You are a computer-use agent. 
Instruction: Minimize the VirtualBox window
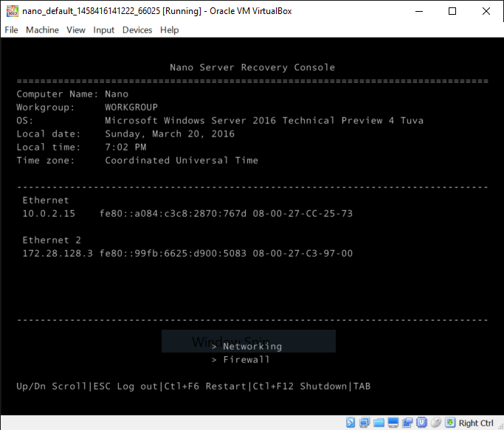point(419,11)
